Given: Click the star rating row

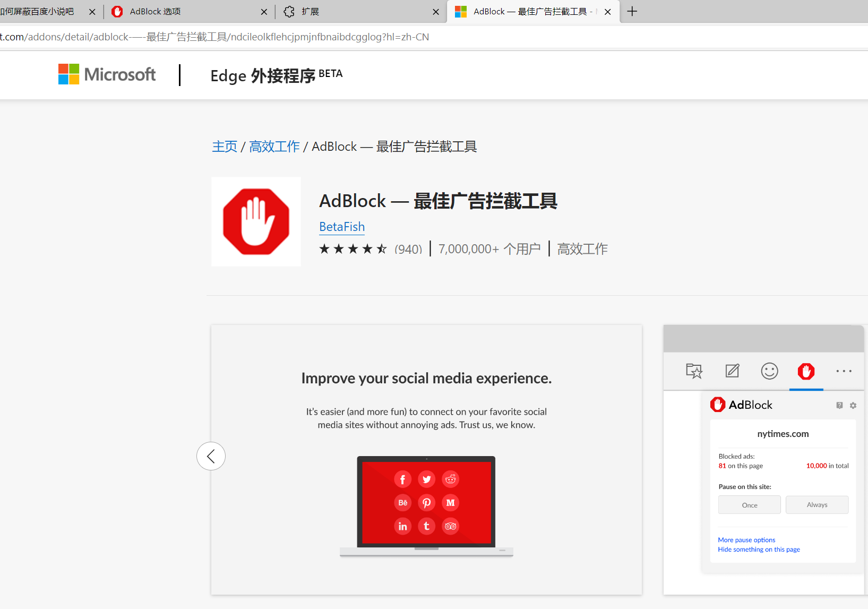Looking at the screenshot, I should coord(353,249).
